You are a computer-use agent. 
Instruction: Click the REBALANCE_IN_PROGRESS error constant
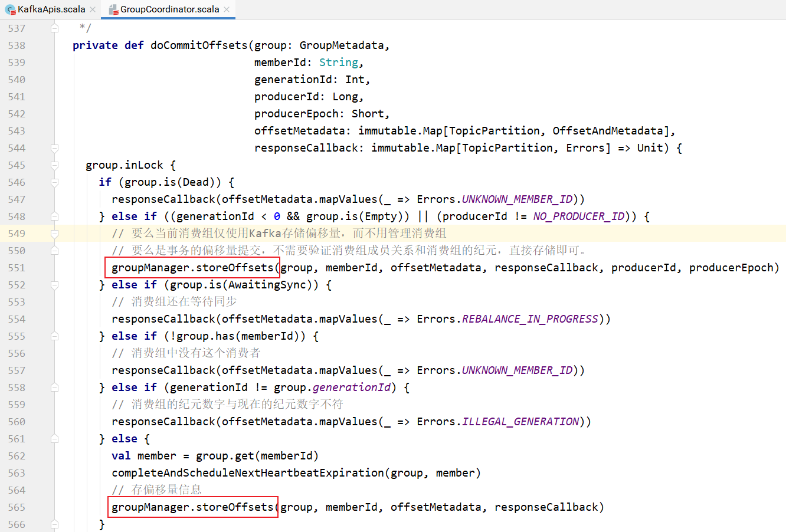click(530, 319)
